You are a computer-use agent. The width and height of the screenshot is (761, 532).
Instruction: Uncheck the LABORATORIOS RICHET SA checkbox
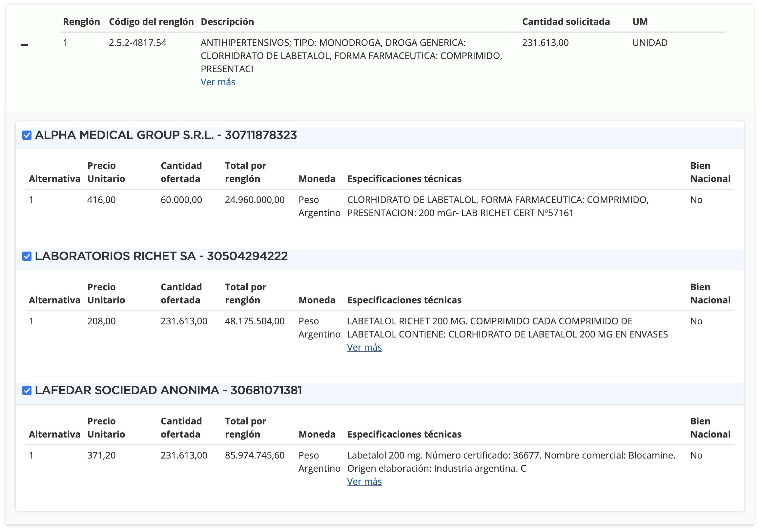pyautogui.click(x=27, y=256)
